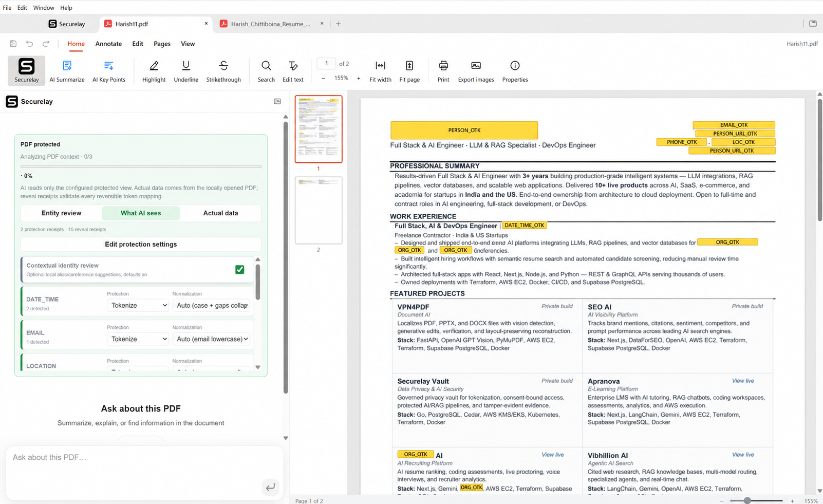The height and width of the screenshot is (504, 823).
Task: Uncheck Contextual identity review checkbox
Action: pos(239,270)
